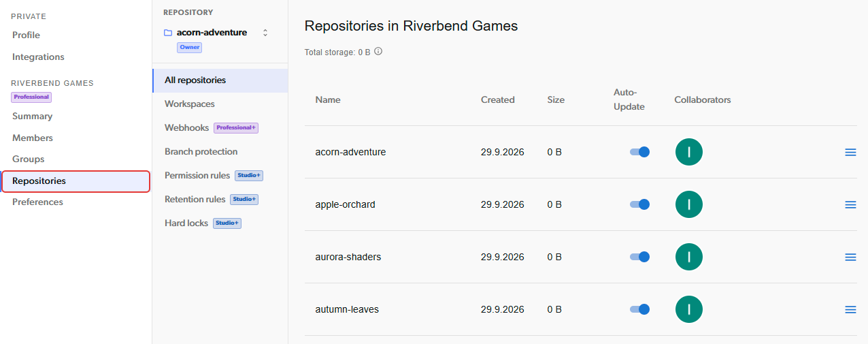Click the autumn-leaves repository name
This screenshot has height=344, width=868.
(347, 309)
